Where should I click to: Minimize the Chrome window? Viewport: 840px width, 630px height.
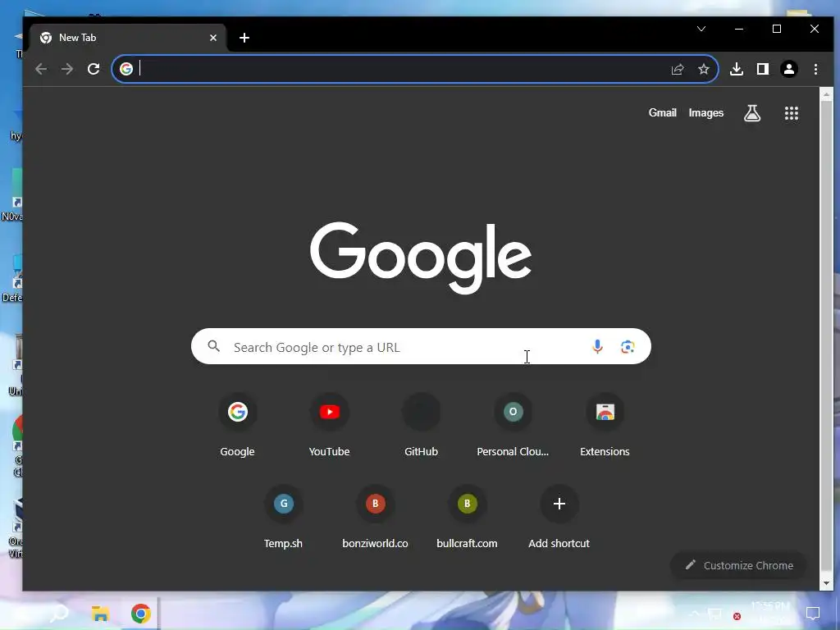(x=739, y=29)
